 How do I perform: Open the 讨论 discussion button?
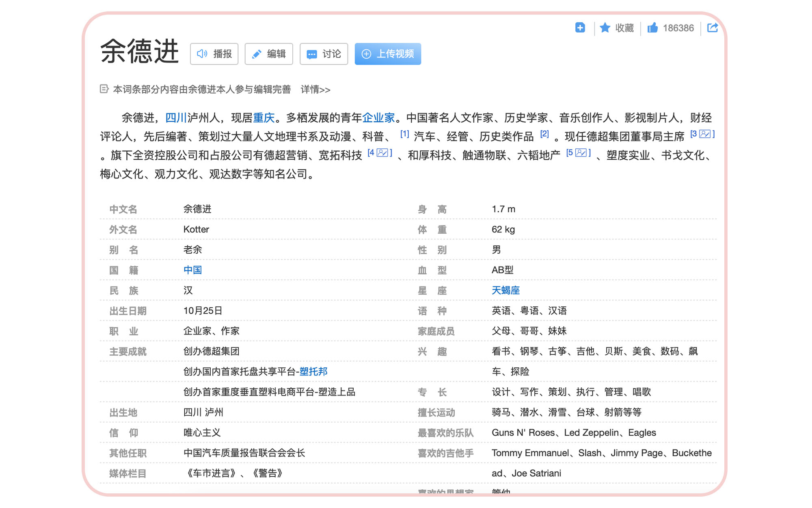(324, 54)
